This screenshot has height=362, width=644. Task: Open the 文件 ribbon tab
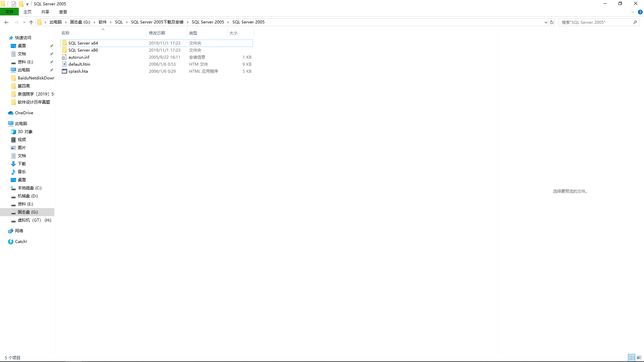pyautogui.click(x=9, y=12)
